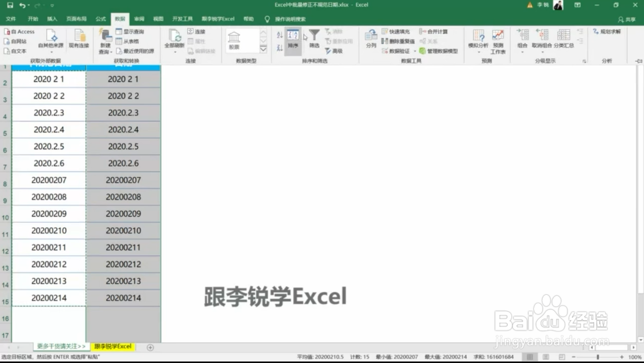
Task: Open 分级显示 dialog launcher
Action: (x=584, y=62)
